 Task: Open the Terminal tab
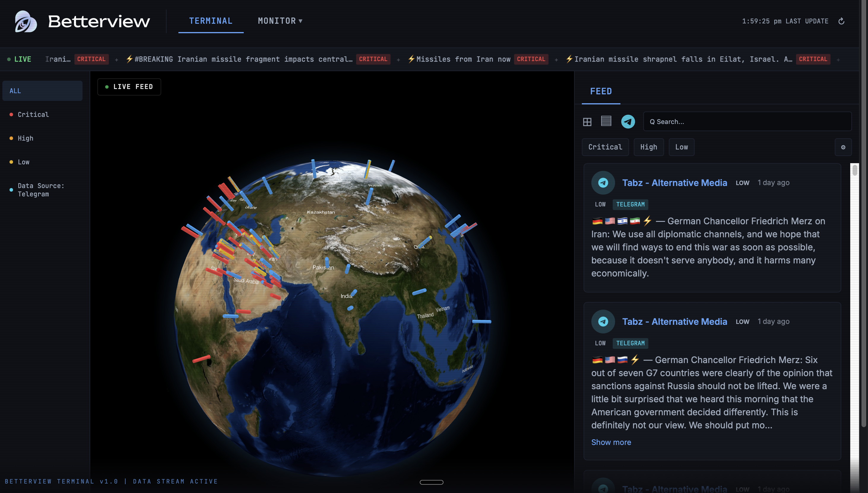coord(210,21)
